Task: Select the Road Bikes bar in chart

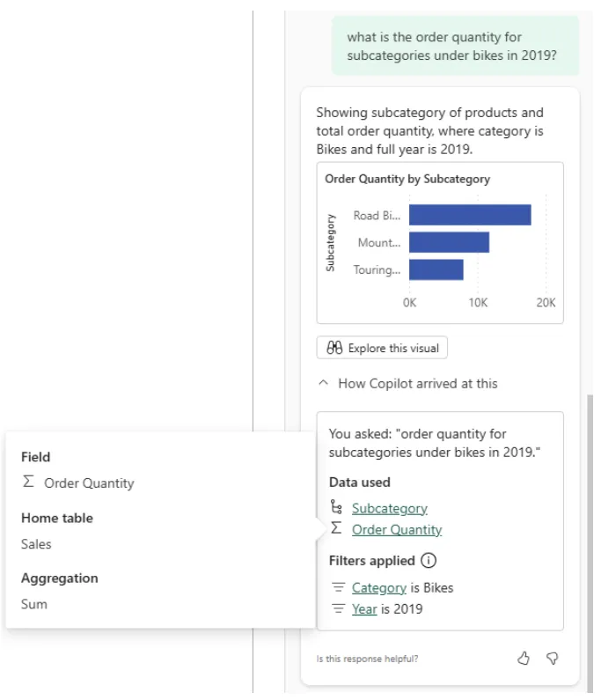Action: pyautogui.click(x=469, y=216)
